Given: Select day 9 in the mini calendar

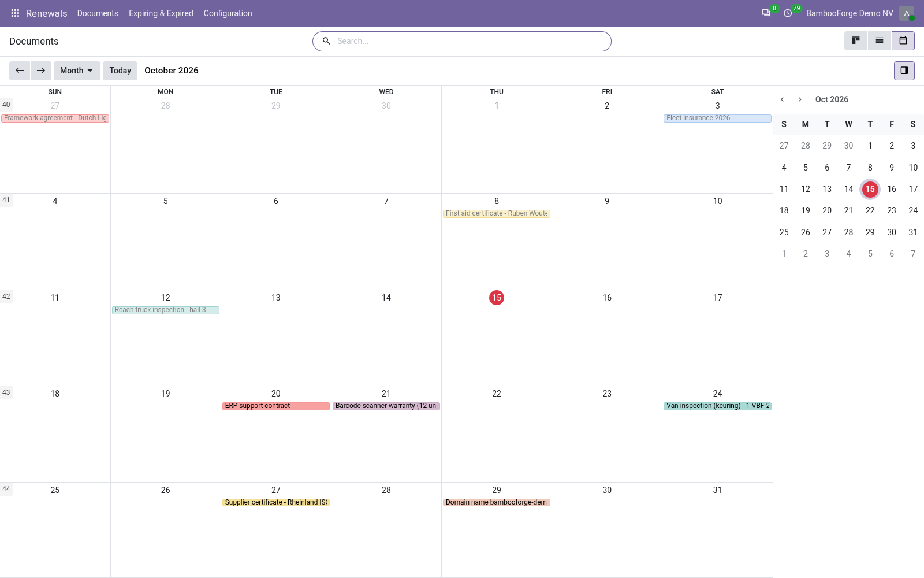Looking at the screenshot, I should [x=892, y=168].
